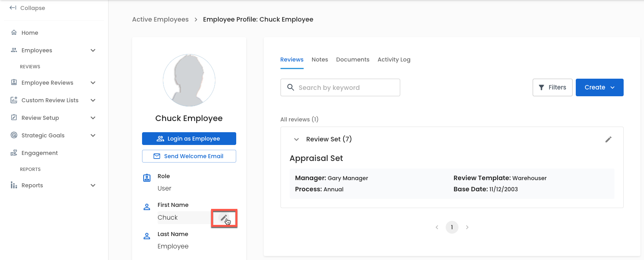The height and width of the screenshot is (260, 644).
Task: Expand the Employees menu chevron
Action: [93, 50]
